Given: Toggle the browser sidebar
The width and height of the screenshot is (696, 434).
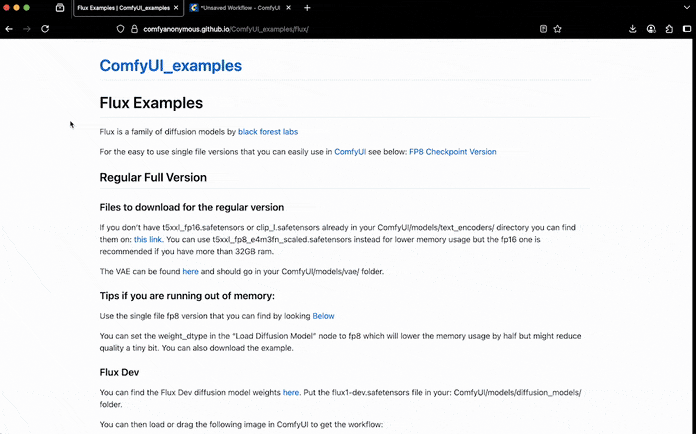Looking at the screenshot, I should point(686,29).
